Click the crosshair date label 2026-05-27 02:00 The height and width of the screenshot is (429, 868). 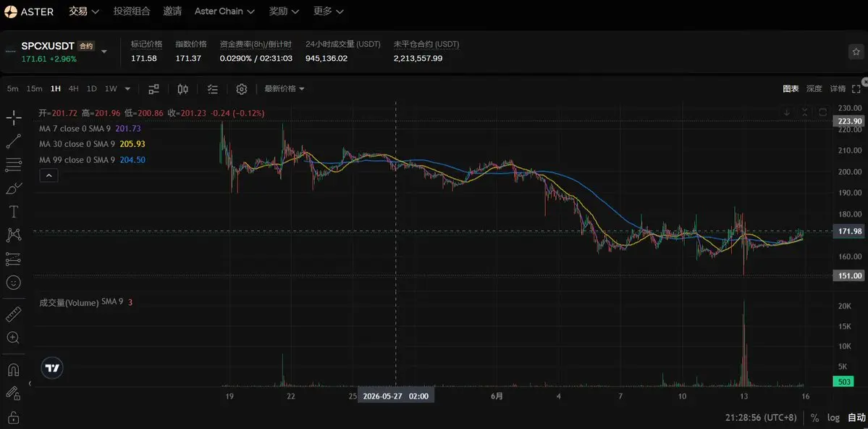click(x=396, y=396)
